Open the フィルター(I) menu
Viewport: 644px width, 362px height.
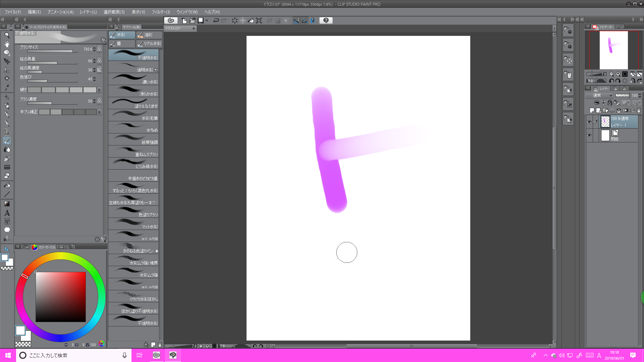[161, 12]
